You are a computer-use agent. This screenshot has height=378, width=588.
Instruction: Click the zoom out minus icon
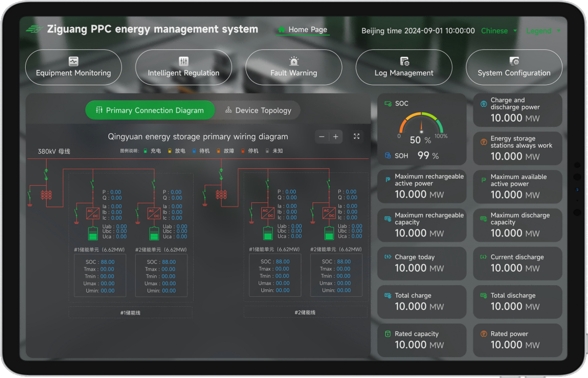pos(321,137)
